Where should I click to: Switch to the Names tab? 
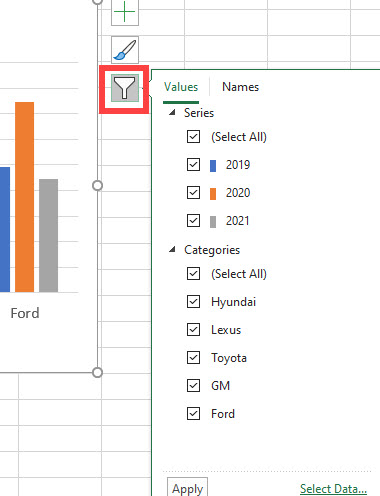[x=240, y=87]
